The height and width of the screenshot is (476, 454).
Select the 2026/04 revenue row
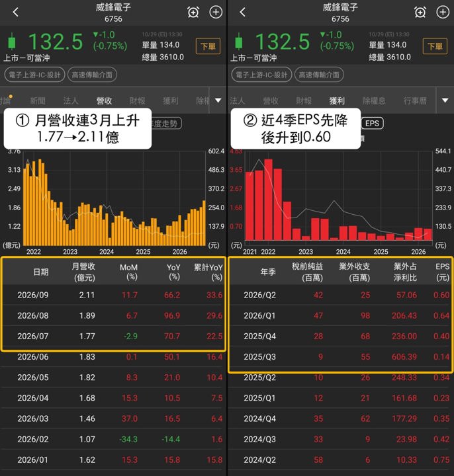coord(113,398)
